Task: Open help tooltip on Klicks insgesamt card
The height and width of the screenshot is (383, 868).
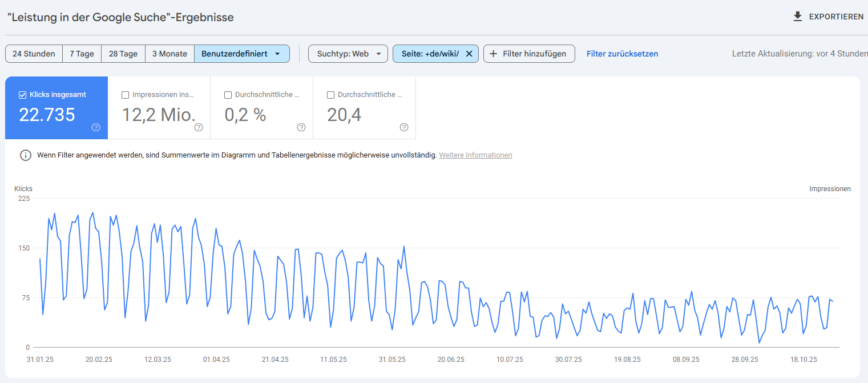Action: click(x=96, y=128)
